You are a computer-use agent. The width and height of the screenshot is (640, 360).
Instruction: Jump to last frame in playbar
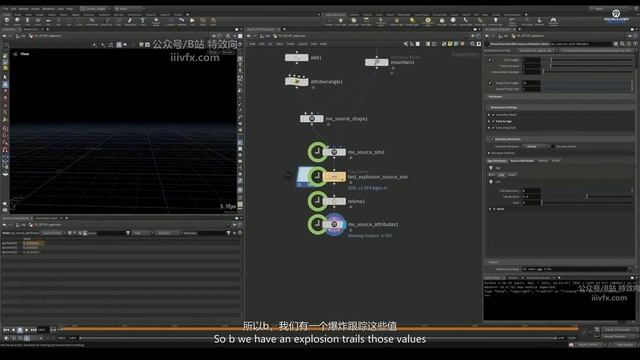click(x=33, y=329)
